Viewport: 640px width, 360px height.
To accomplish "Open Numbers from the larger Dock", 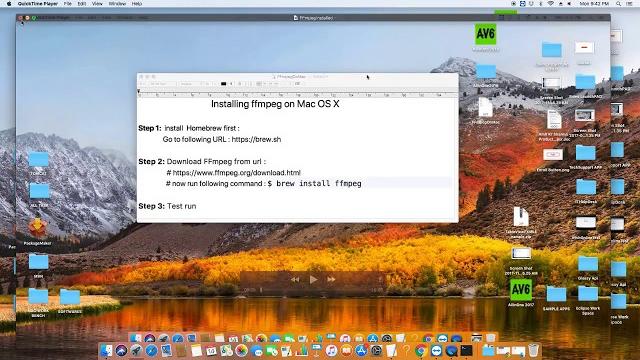I will coord(302,350).
